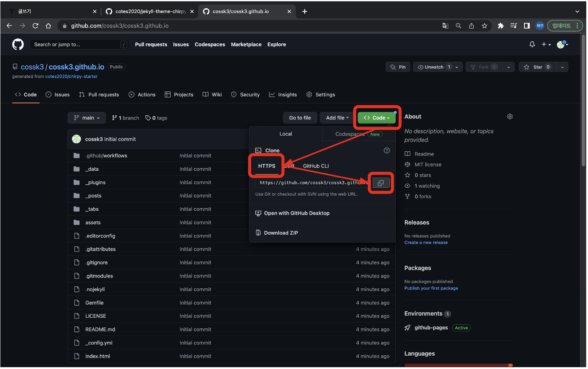Viewport: 588px width, 369px height.
Task: Copy the HTTPS clone URL to clipboard
Action: 381,183
